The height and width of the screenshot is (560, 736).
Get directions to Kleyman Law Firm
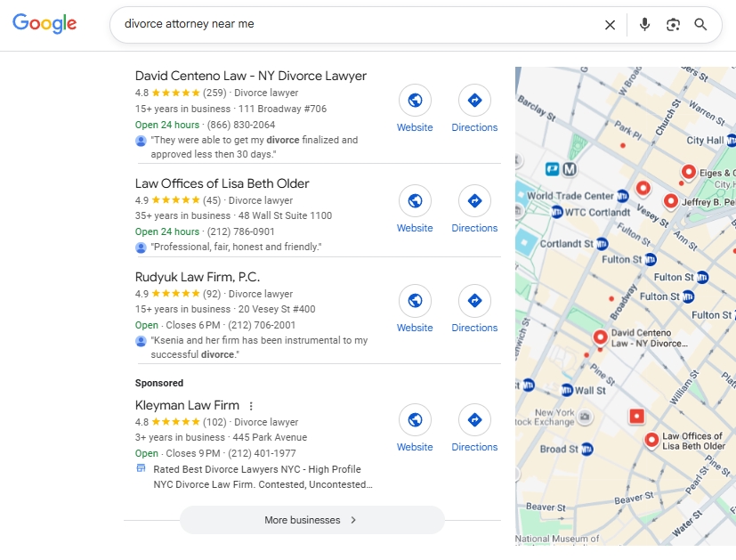point(474,420)
